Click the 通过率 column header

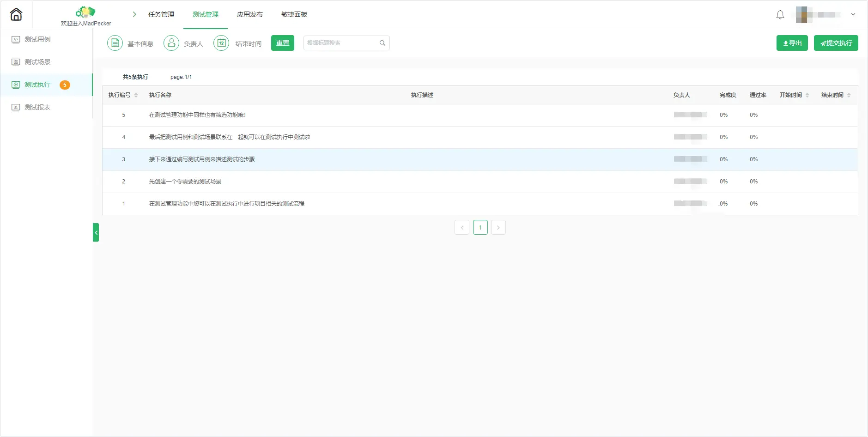pyautogui.click(x=758, y=95)
